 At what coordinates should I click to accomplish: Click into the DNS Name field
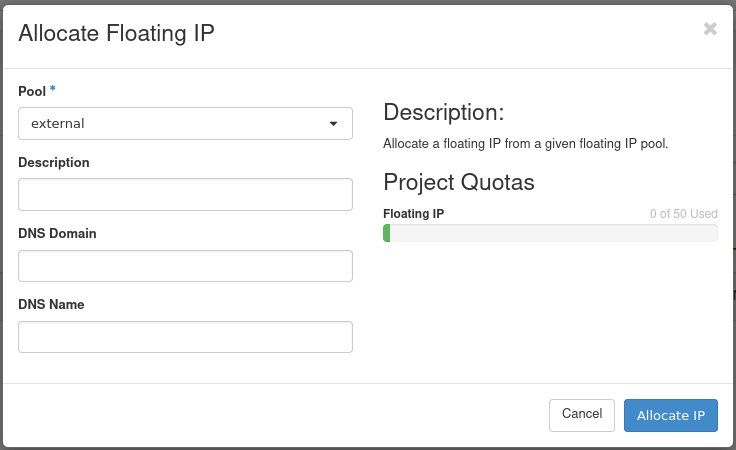(185, 337)
